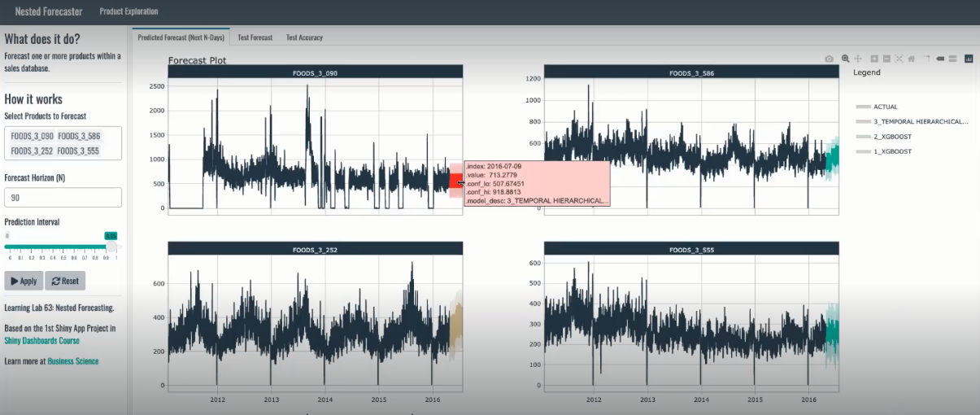
Task: Click the Zoom out minus icon
Action: pos(886,59)
